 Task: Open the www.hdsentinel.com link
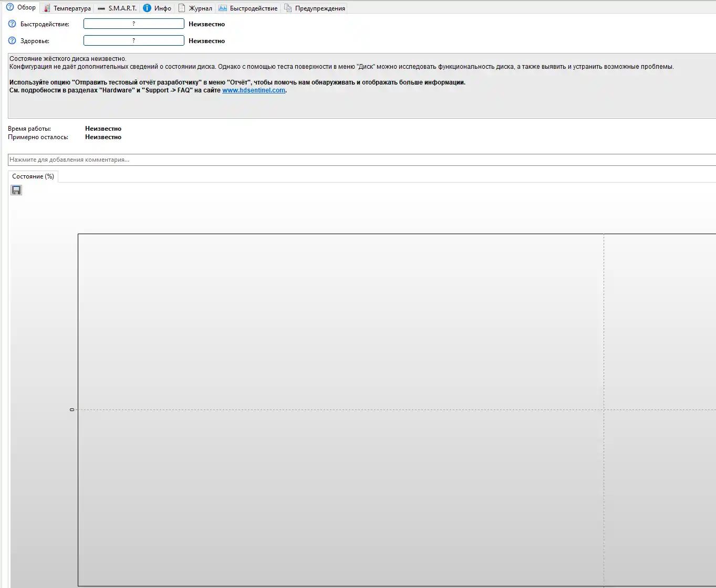tap(254, 90)
